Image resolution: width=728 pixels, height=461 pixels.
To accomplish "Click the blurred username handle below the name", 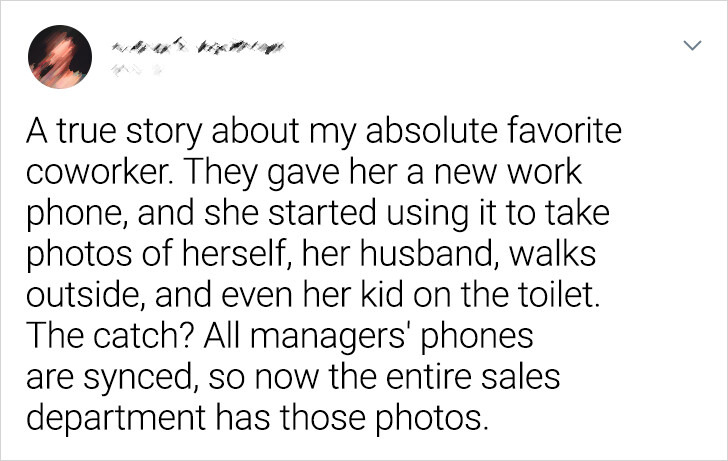I will coord(136,70).
